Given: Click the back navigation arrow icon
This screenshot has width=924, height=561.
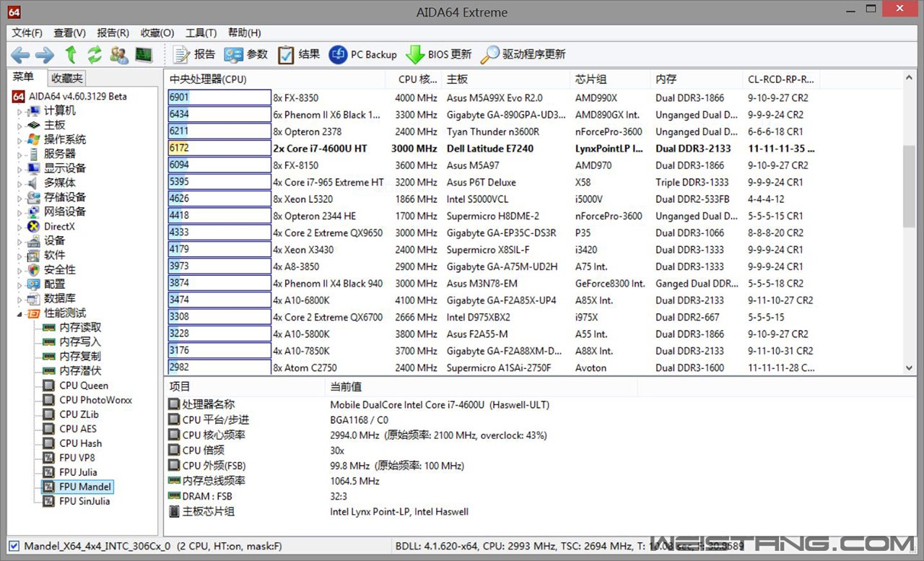Looking at the screenshot, I should pos(20,55).
